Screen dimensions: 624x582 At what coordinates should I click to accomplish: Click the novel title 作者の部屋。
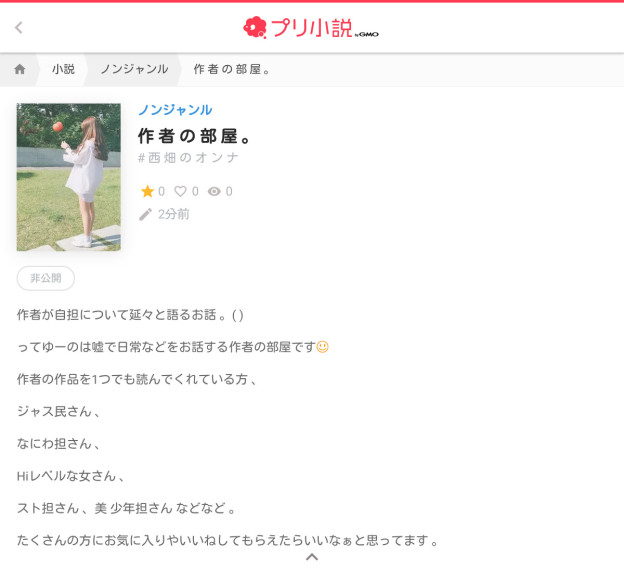(194, 136)
